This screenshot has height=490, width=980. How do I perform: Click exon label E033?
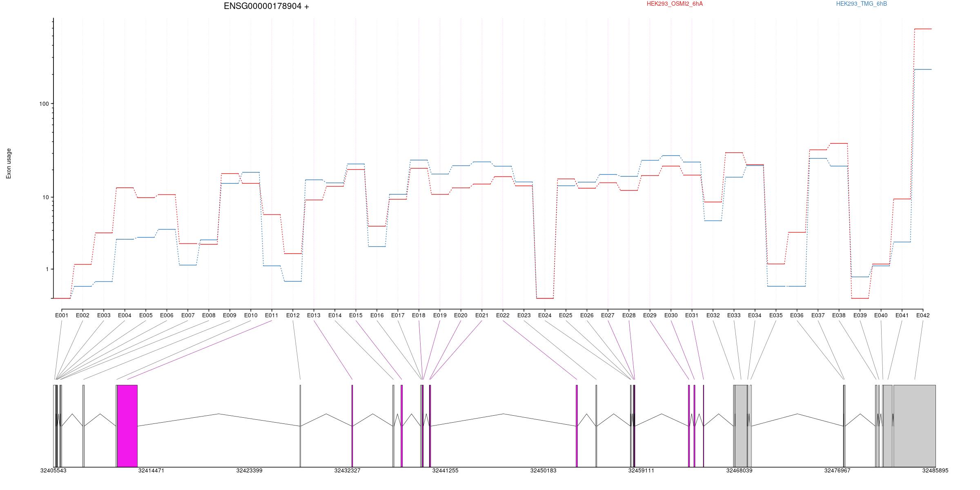tap(734, 315)
